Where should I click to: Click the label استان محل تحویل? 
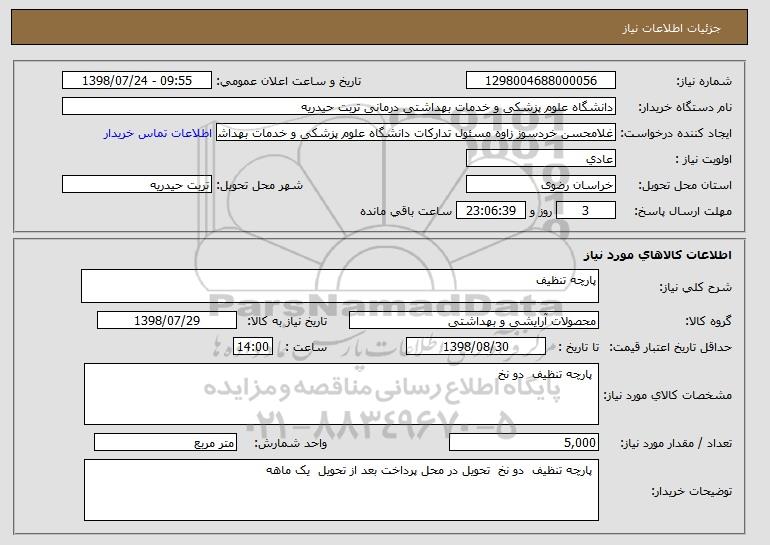pos(685,186)
